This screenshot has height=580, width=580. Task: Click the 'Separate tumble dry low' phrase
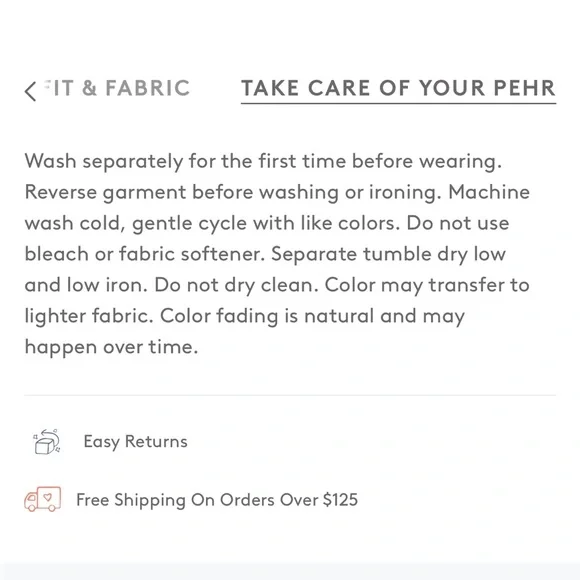coord(388,254)
